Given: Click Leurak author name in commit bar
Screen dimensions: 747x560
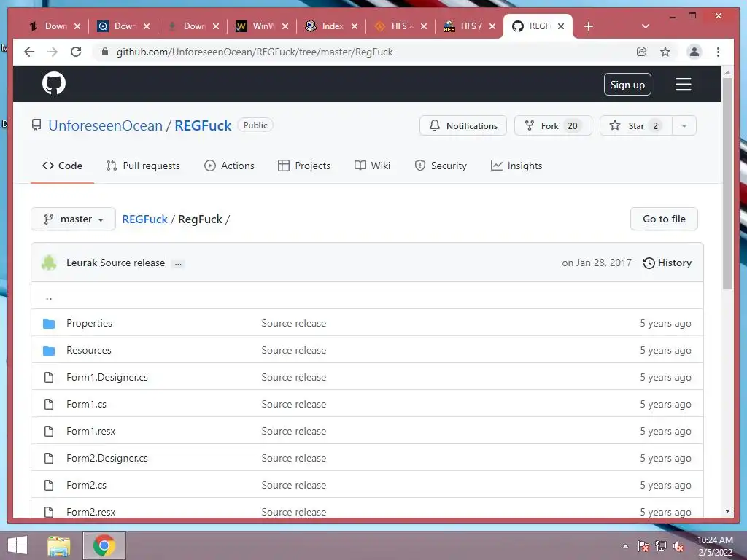Looking at the screenshot, I should point(82,262).
